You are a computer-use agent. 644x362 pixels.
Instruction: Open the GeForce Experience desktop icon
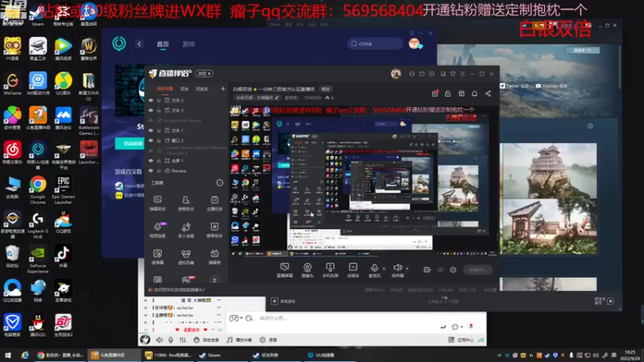point(37,259)
